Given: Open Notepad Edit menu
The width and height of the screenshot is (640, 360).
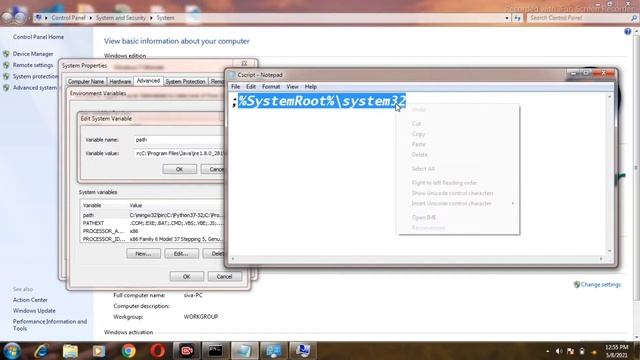Looking at the screenshot, I should (x=251, y=87).
